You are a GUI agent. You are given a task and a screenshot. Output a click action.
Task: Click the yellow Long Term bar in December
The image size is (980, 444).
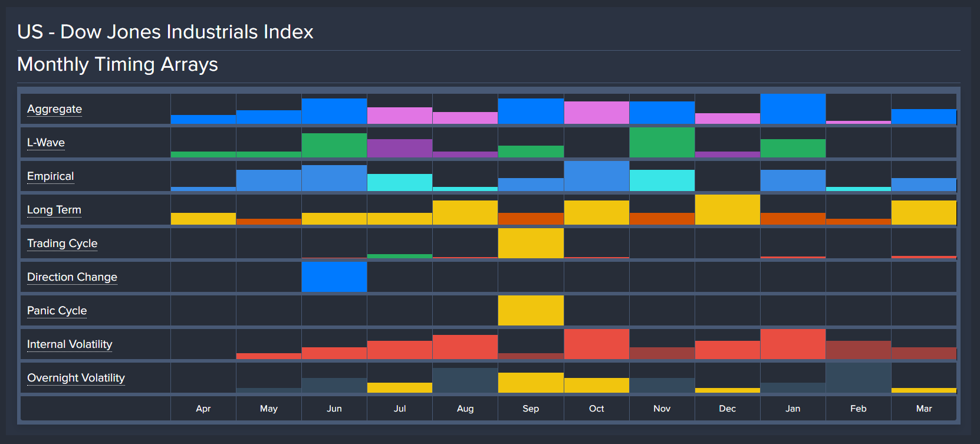(x=727, y=210)
